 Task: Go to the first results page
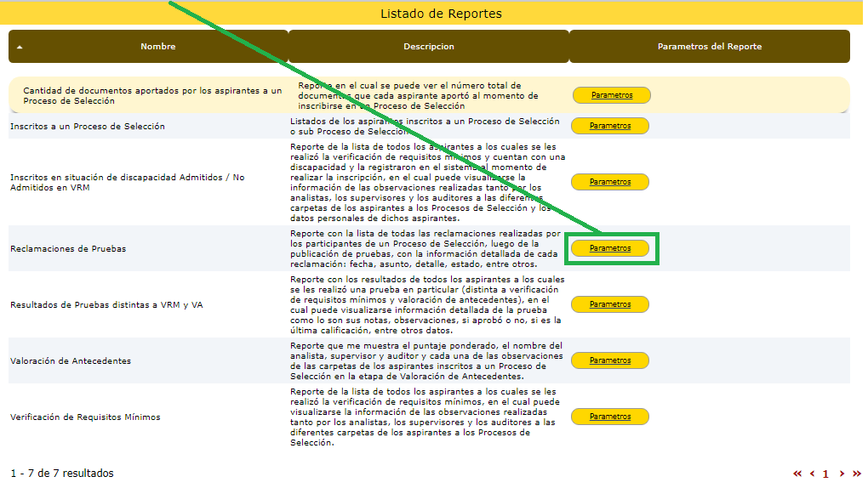pos(797,474)
